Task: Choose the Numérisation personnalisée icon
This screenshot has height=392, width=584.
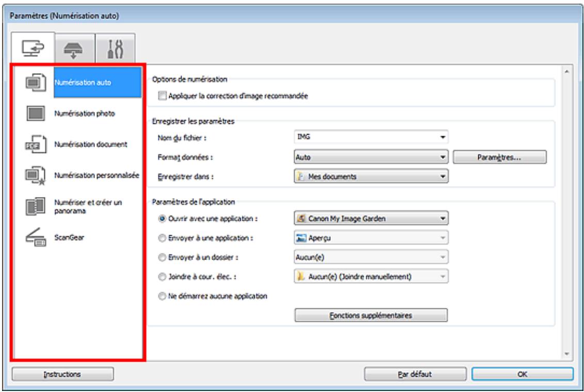Action: click(x=34, y=176)
